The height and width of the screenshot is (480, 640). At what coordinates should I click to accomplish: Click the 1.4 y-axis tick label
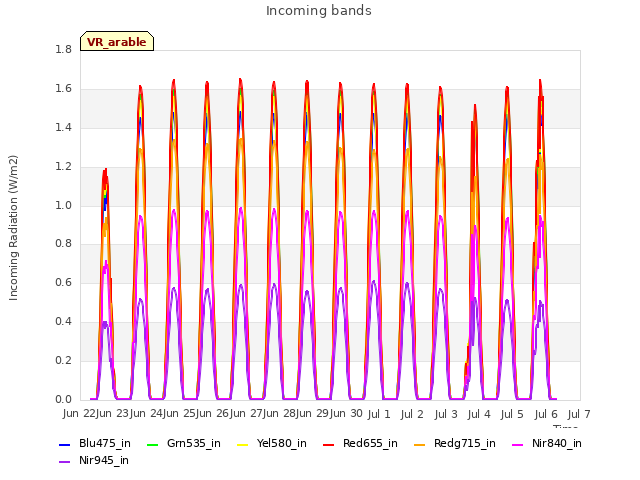click(x=63, y=127)
